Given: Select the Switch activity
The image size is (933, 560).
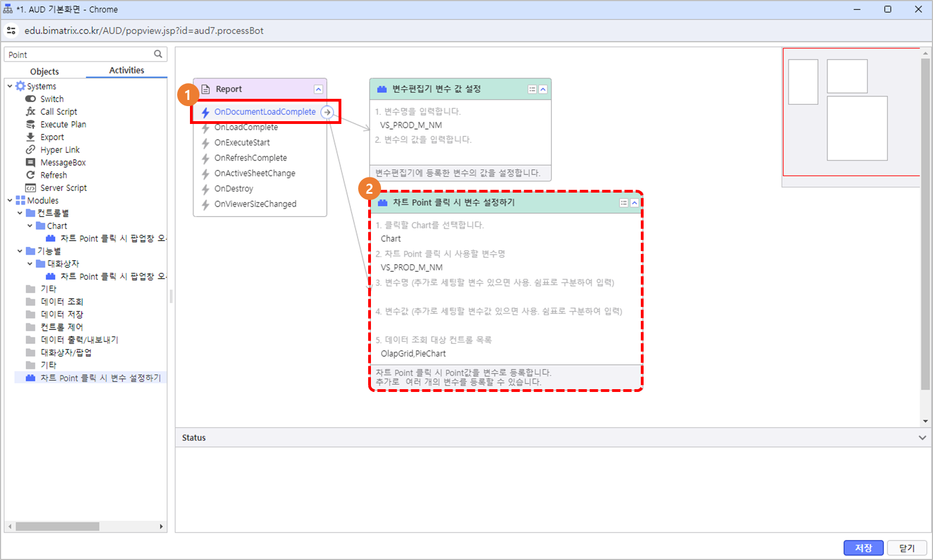Looking at the screenshot, I should tap(52, 99).
